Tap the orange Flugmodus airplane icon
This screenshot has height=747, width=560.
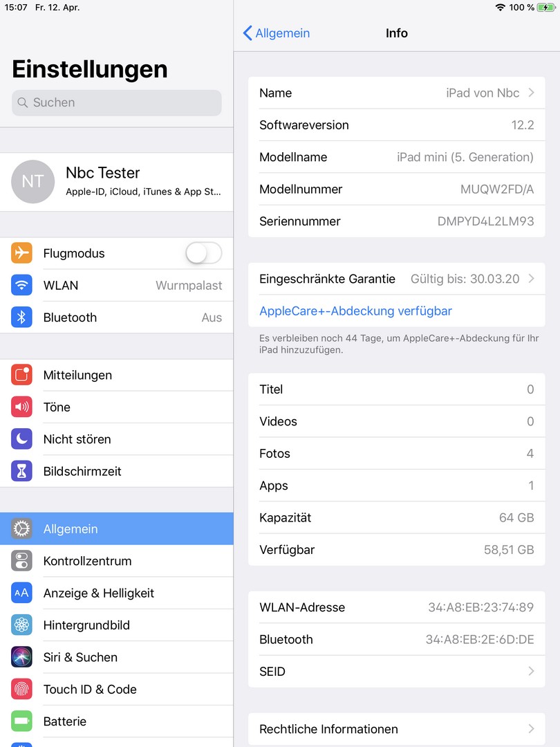tap(21, 253)
